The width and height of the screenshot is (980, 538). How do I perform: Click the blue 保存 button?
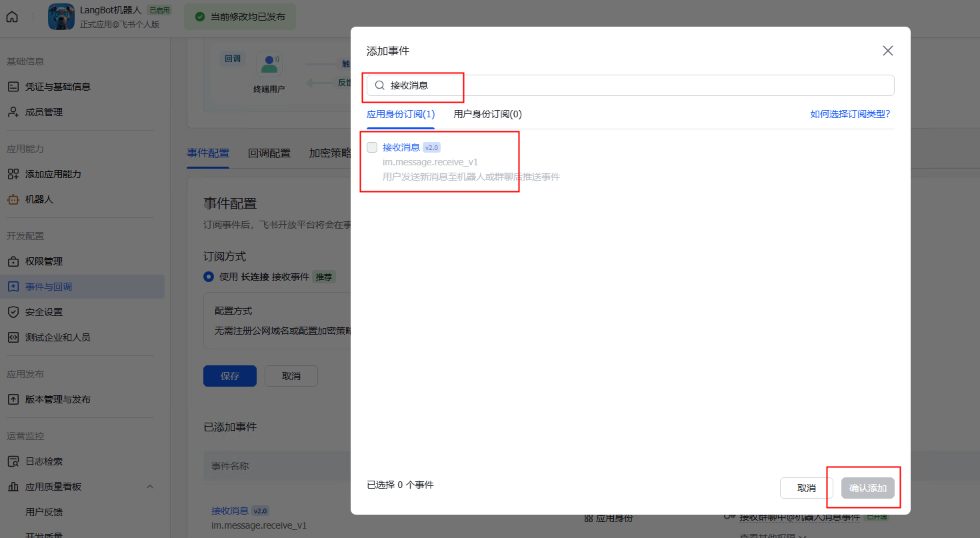point(230,376)
